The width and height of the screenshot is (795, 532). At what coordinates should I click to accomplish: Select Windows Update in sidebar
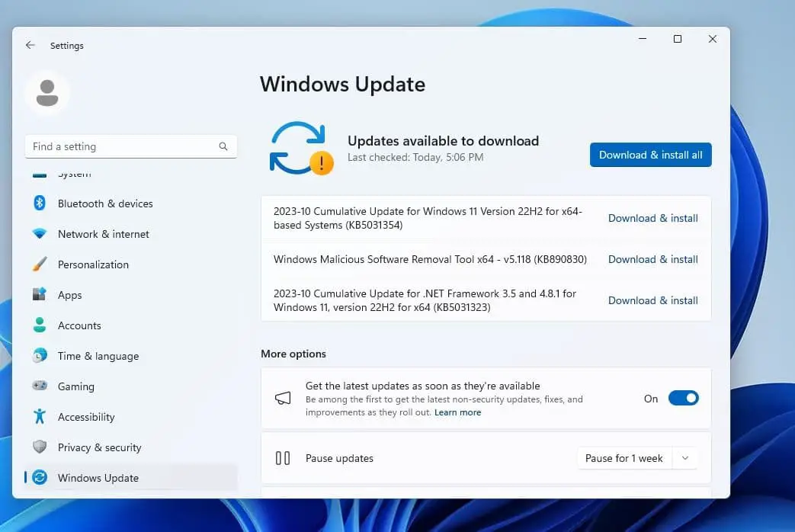(98, 478)
